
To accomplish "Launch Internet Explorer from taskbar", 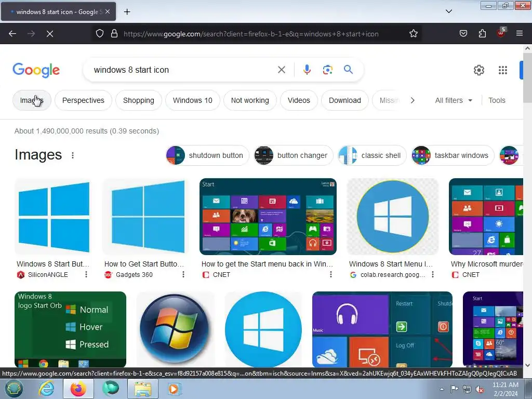I will pyautogui.click(x=46, y=389).
